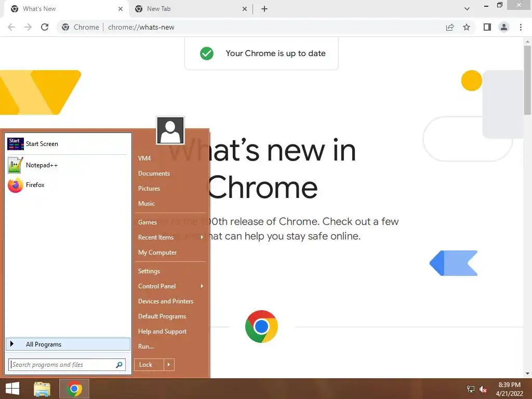This screenshot has height=399, width=532.
Task: Click the Windows Start button
Action: [12, 389]
